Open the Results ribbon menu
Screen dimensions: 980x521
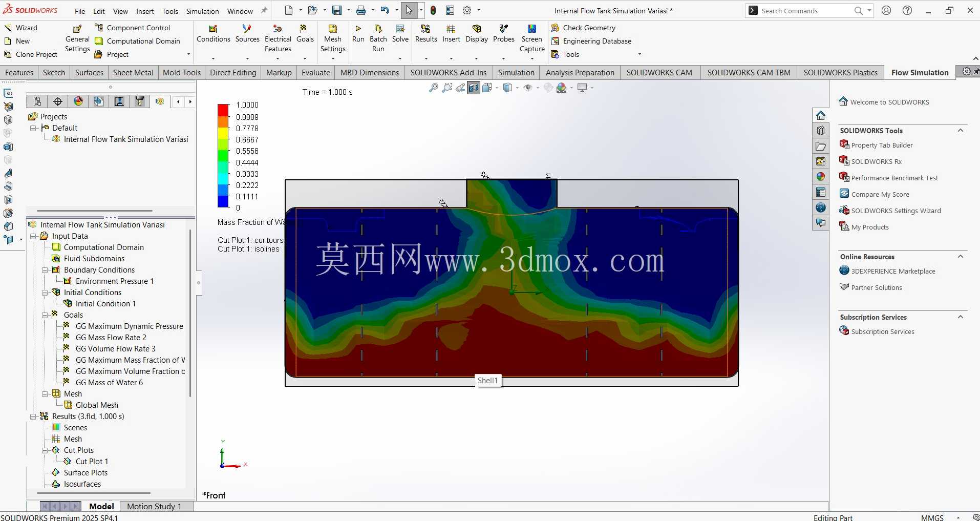pos(426,34)
